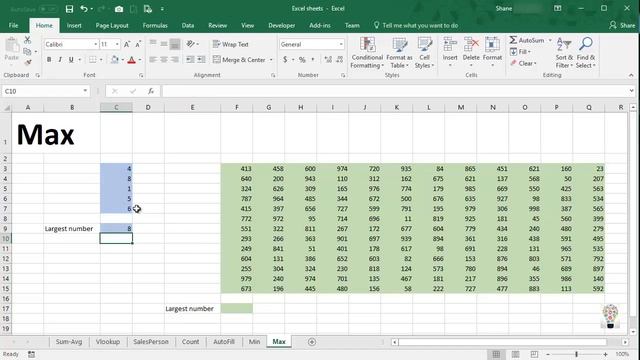Open Cell Styles gallery
The width and height of the screenshot is (640, 360).
[424, 53]
